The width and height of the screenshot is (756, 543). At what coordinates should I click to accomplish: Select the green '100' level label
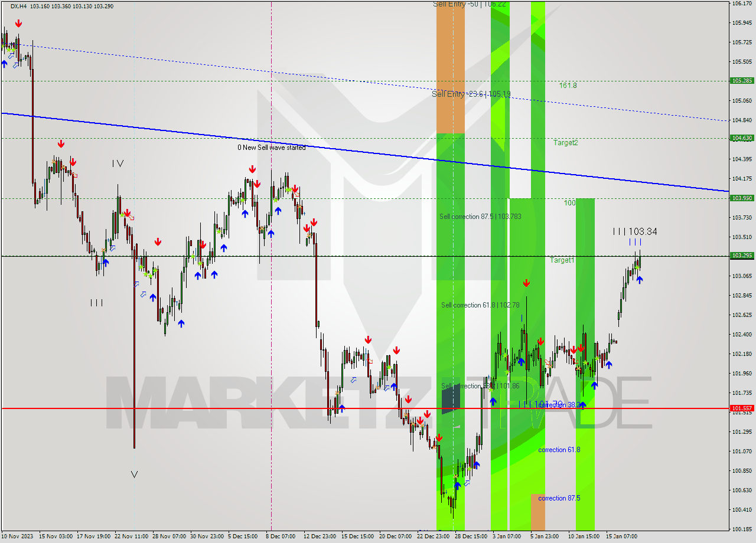(x=569, y=203)
